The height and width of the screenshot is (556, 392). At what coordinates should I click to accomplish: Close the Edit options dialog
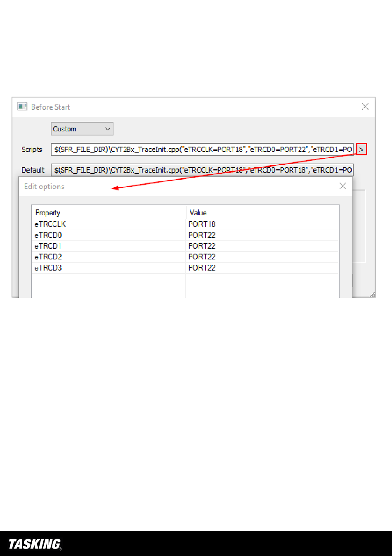343,186
